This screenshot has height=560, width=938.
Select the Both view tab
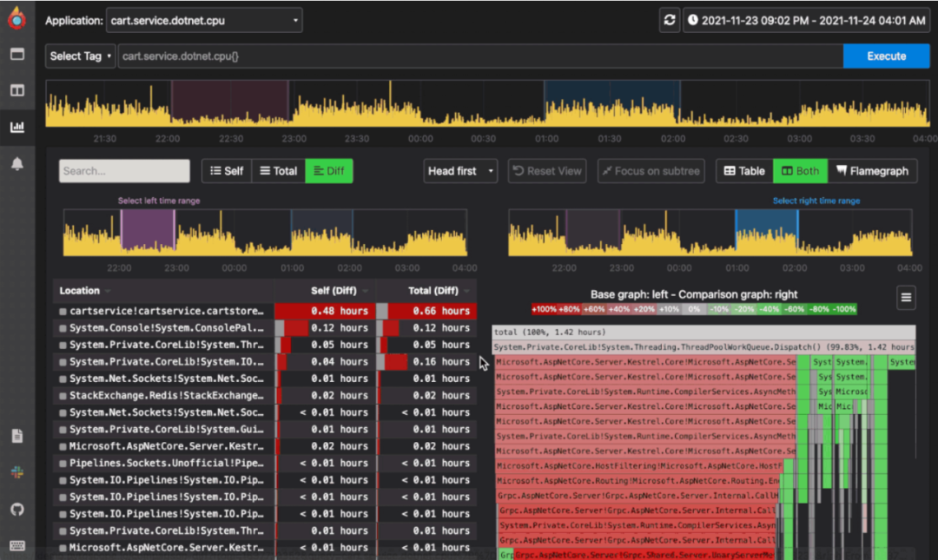coord(799,170)
